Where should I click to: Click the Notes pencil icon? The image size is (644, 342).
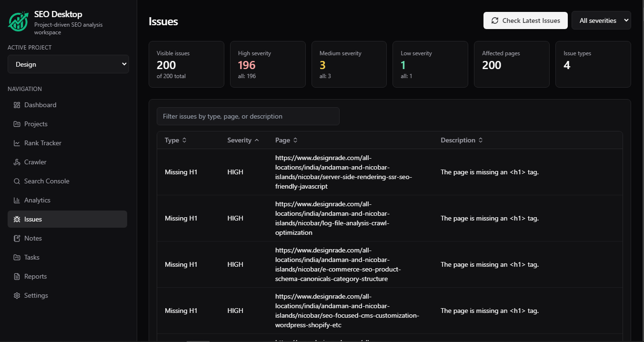pos(17,238)
